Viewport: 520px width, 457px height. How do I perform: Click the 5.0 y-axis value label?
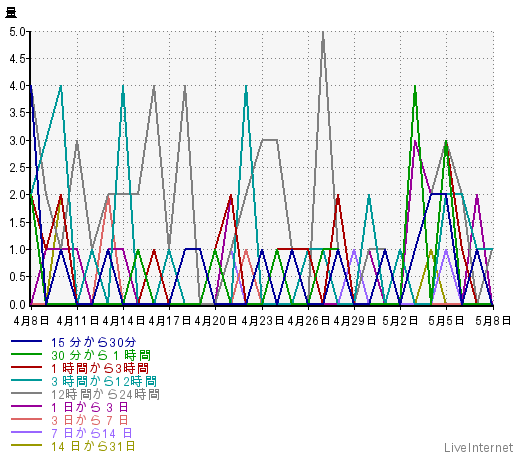pos(17,32)
